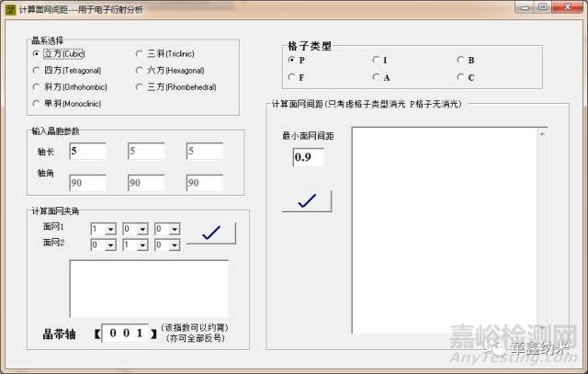This screenshot has width=588, height=374.
Task: Click the second 轴长 axis length field
Action: click(x=146, y=152)
